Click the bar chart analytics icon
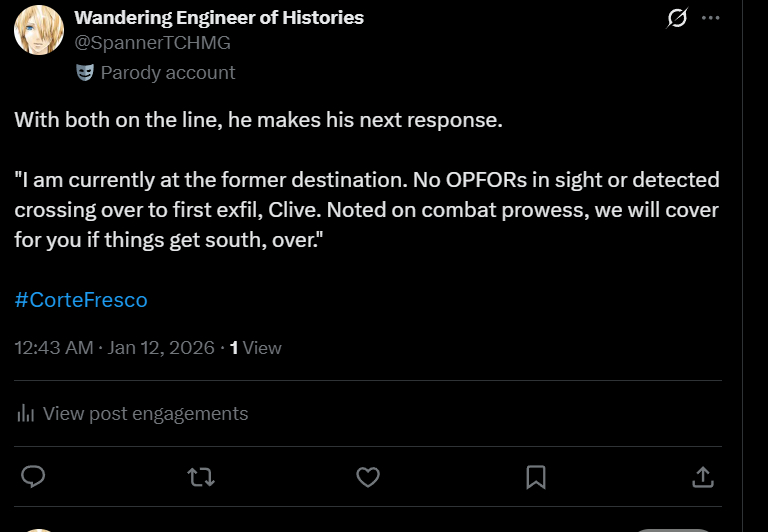 27,413
